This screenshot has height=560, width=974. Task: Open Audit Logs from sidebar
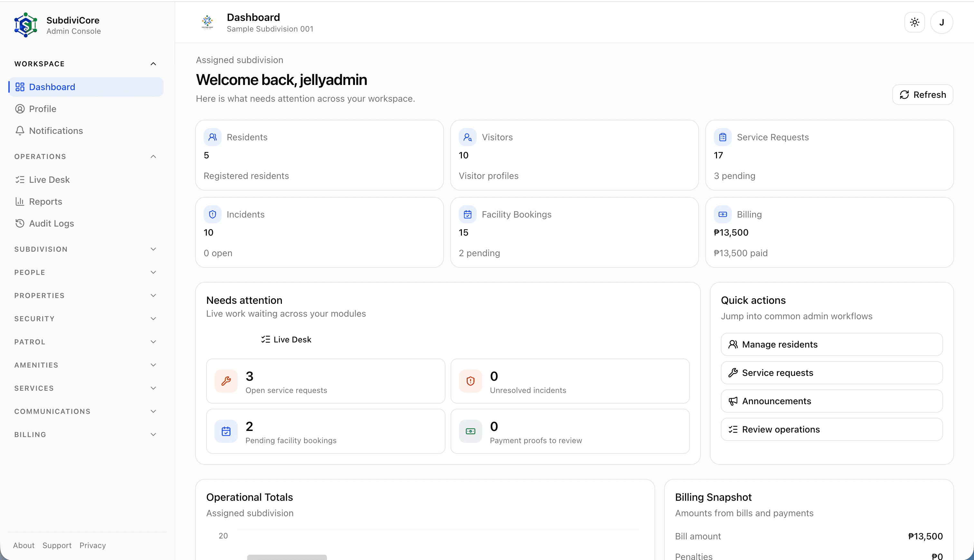click(86, 223)
